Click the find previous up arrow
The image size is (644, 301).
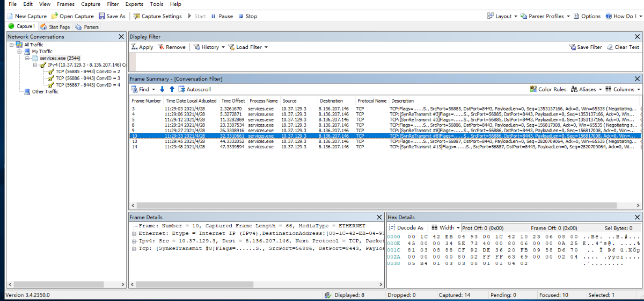click(x=172, y=89)
